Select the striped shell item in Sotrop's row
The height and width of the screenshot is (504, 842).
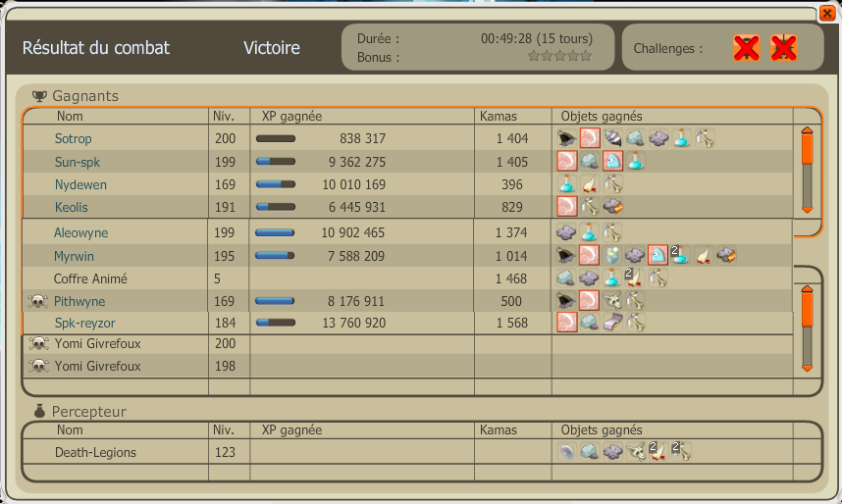pos(612,138)
